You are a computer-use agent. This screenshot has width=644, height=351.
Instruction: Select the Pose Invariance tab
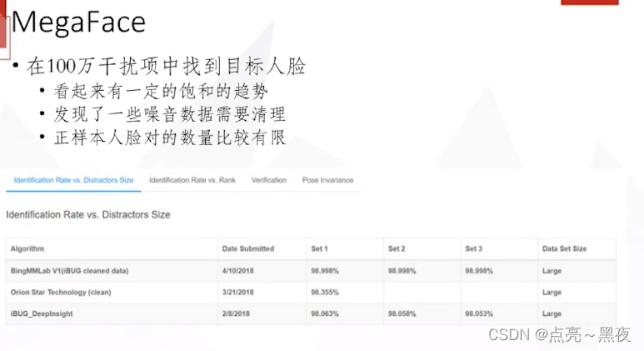click(x=327, y=180)
